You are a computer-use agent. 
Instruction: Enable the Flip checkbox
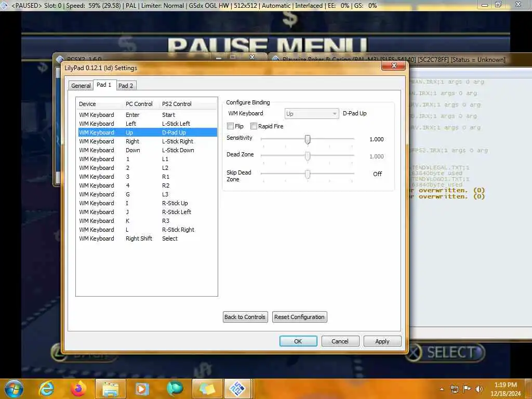tap(230, 126)
